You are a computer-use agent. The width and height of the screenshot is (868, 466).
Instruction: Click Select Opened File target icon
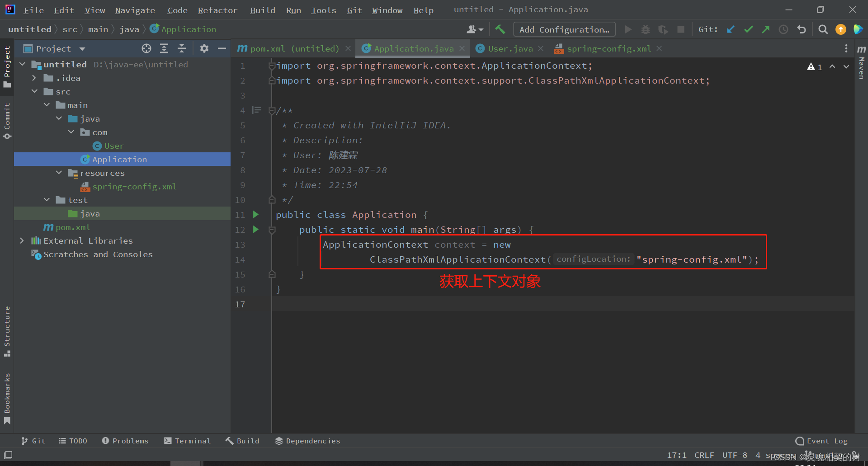pyautogui.click(x=146, y=48)
